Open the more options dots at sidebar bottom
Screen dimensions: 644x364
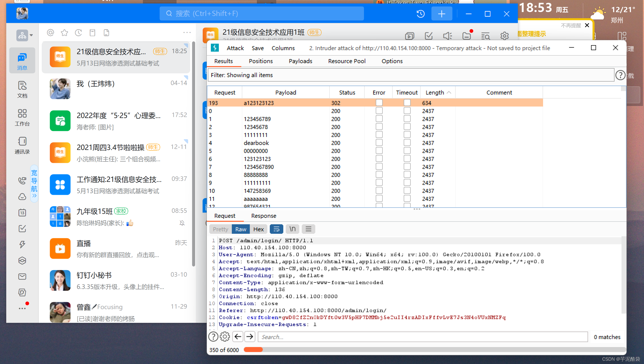(22, 309)
